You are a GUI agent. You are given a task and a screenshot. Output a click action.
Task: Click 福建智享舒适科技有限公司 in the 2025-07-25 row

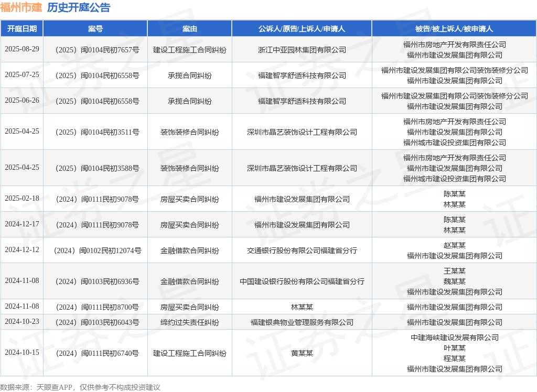tap(302, 75)
